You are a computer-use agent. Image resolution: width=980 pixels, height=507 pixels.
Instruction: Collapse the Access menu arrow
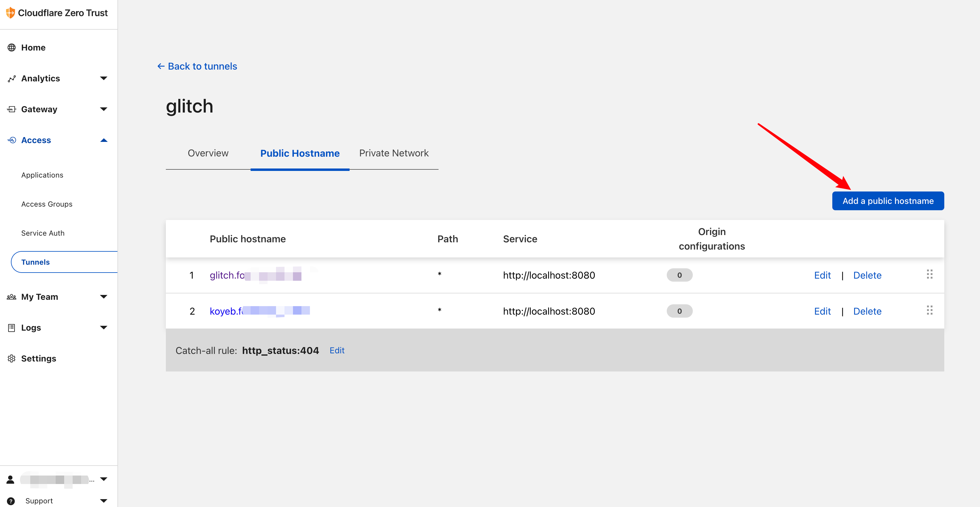104,140
